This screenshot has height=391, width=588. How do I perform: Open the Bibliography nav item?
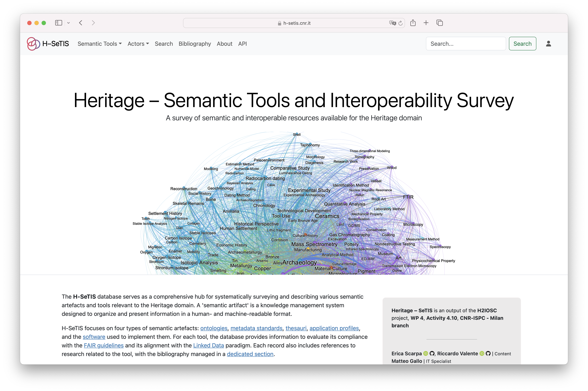coord(195,44)
